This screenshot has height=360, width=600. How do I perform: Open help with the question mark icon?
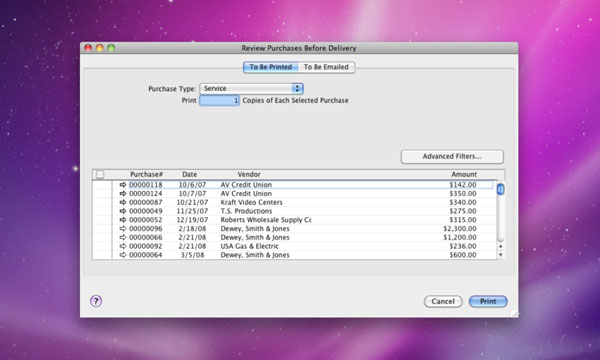96,301
